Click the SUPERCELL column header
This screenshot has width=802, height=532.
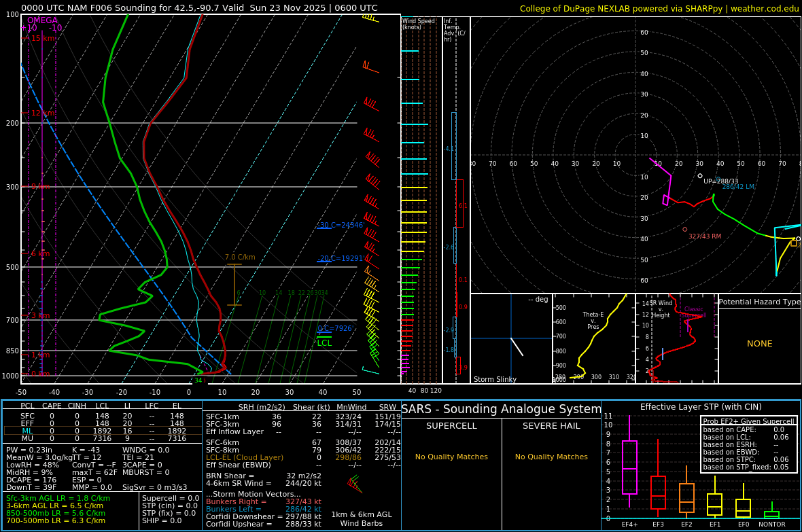451,425
